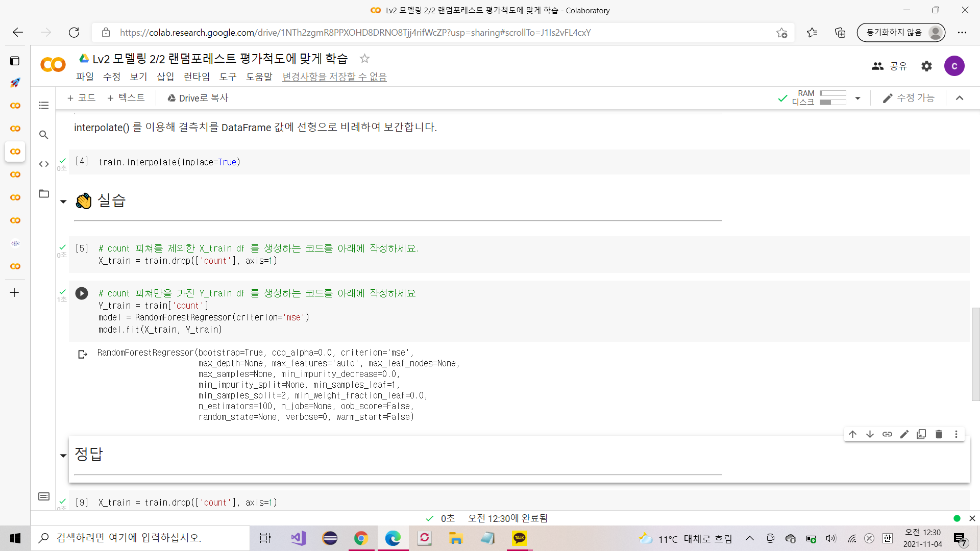Run the Y_train RandomForest cell
Image resolution: width=980 pixels, height=551 pixels.
tap(82, 293)
